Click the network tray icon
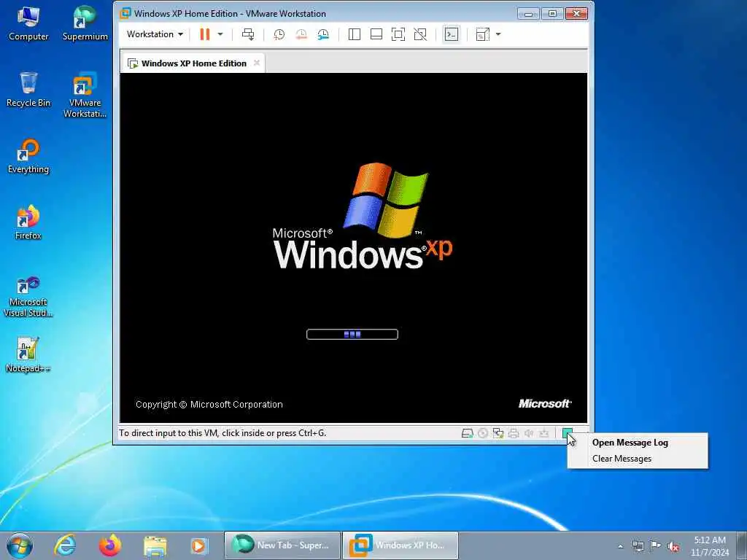 [x=638, y=546]
